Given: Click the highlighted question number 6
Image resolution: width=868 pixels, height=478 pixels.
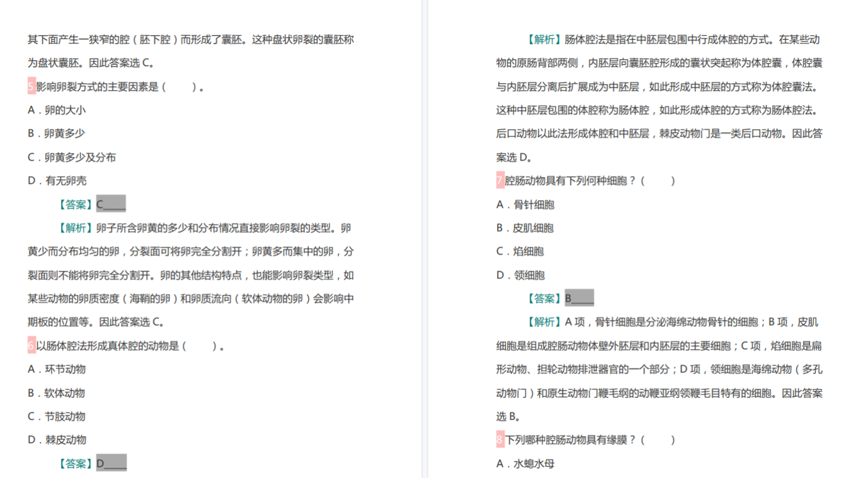Looking at the screenshot, I should point(31,346).
